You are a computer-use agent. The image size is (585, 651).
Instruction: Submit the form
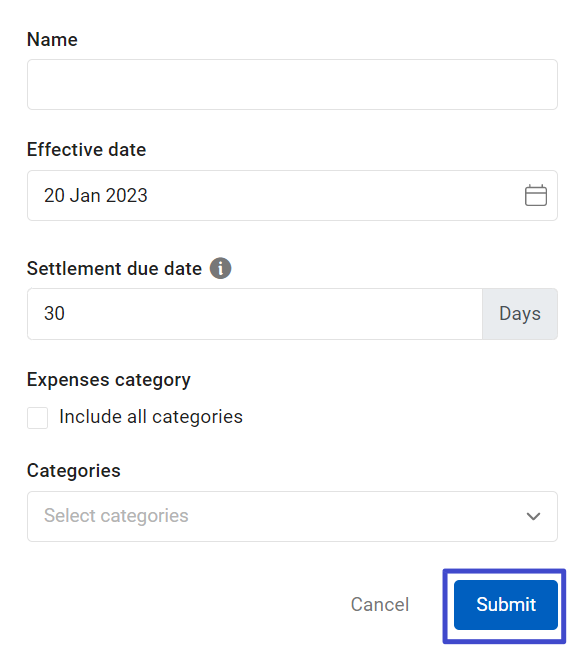(x=505, y=604)
